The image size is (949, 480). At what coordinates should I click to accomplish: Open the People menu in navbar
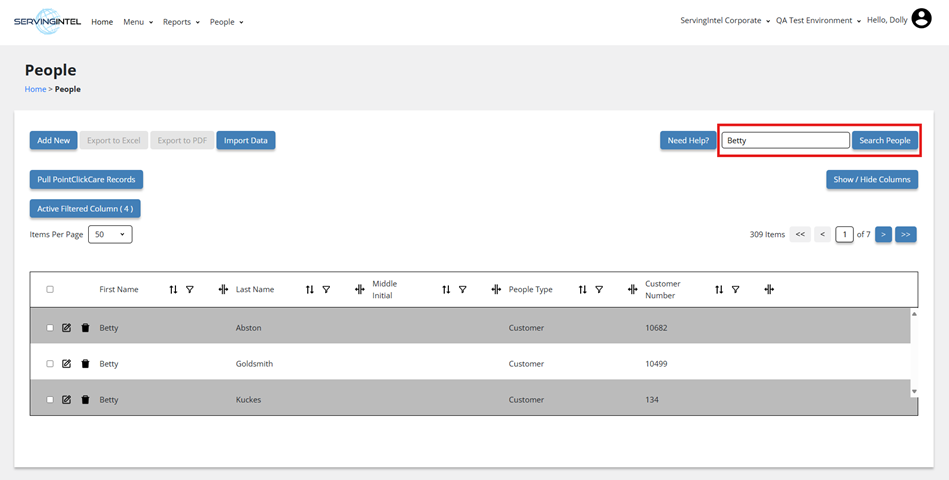point(226,22)
